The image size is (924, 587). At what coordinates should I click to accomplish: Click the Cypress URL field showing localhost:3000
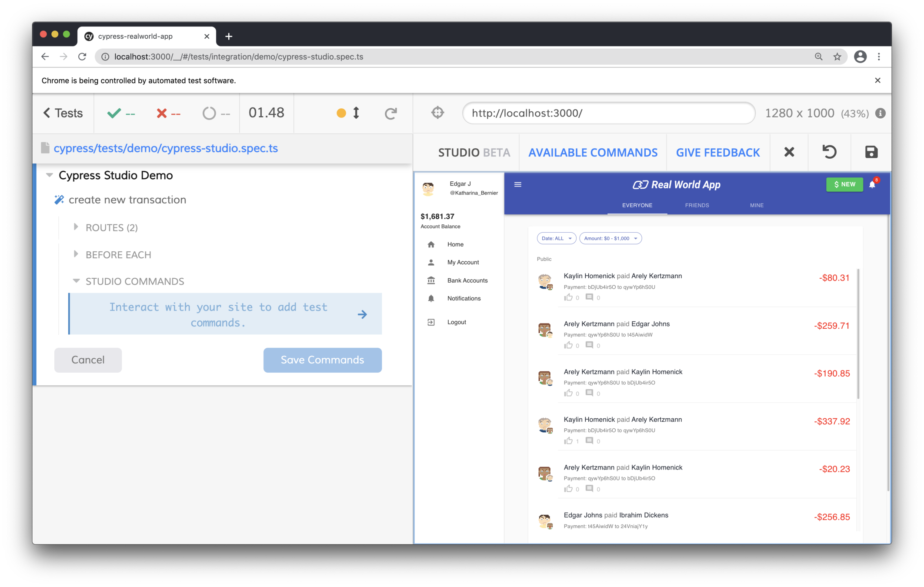tap(608, 113)
